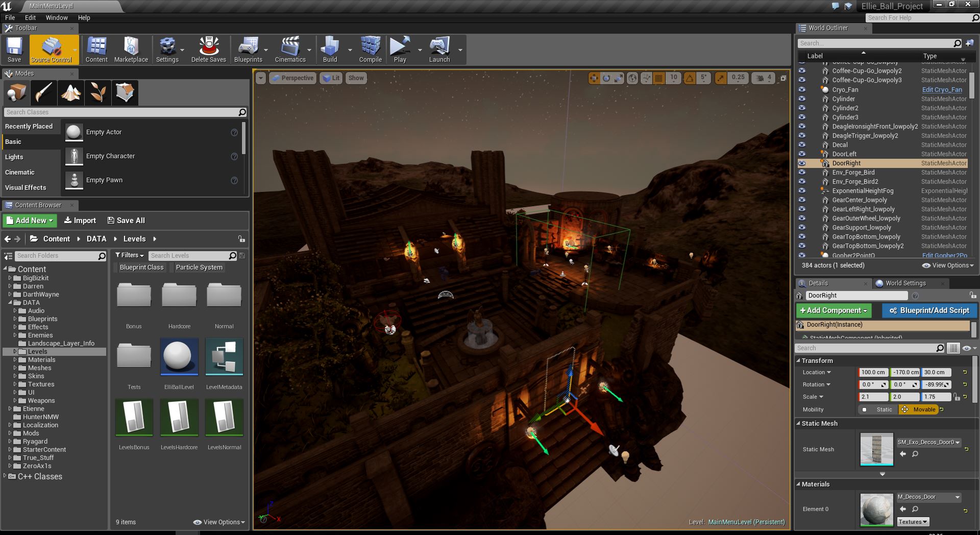
Task: Click the M_Decos_Door material swatch
Action: (x=876, y=509)
